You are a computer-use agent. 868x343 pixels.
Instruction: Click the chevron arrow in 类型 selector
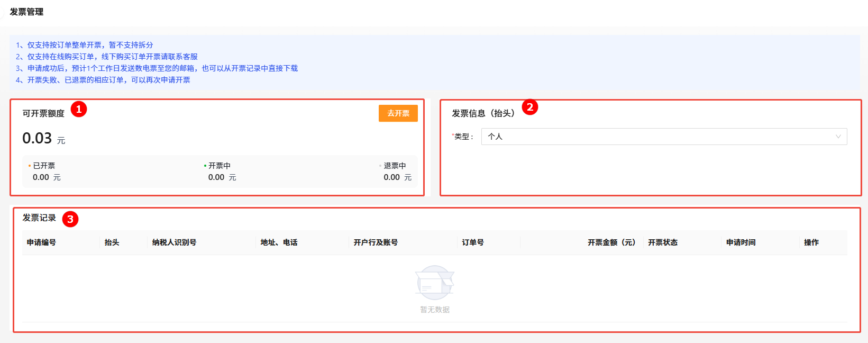pos(838,137)
